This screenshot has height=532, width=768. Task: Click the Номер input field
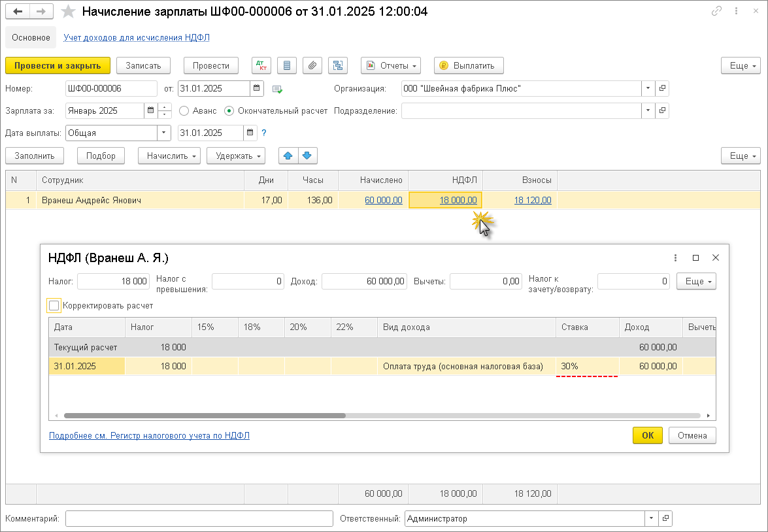point(111,89)
